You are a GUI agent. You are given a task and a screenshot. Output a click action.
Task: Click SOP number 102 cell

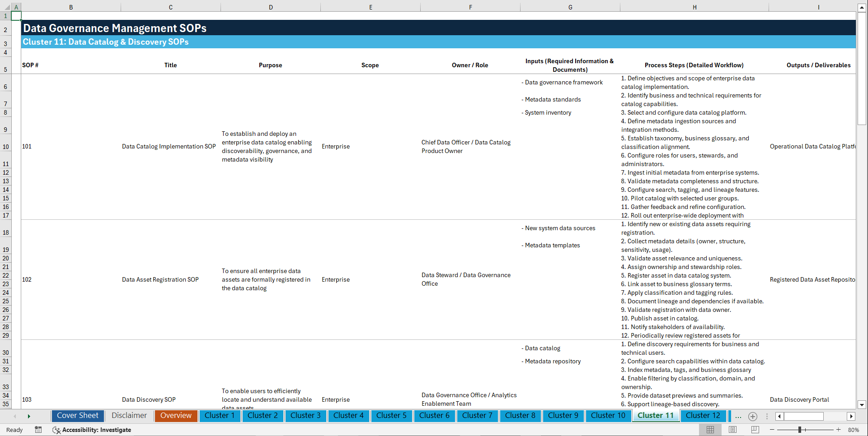coord(71,280)
